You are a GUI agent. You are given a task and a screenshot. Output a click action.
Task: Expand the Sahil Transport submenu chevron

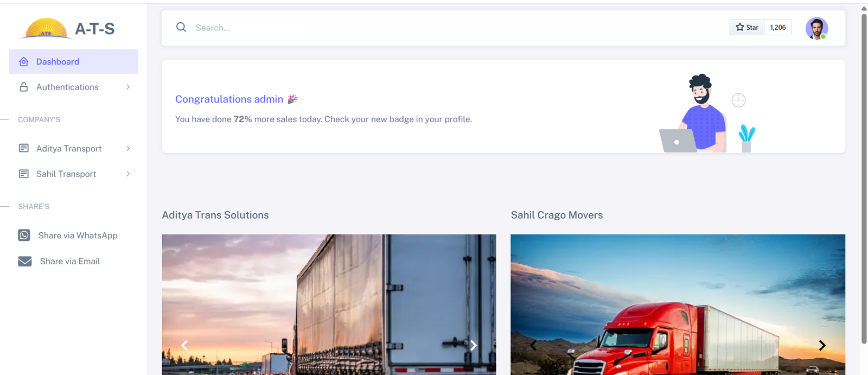click(128, 174)
